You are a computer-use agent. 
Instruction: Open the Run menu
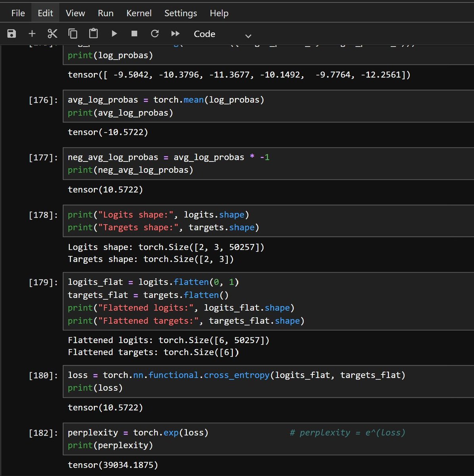point(106,13)
